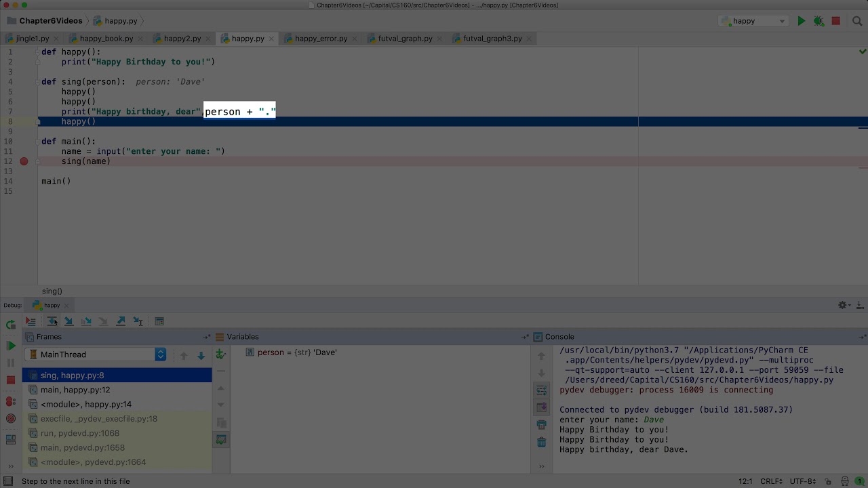
Task: Toggle soft-wrap in the Console
Action: 541,390
